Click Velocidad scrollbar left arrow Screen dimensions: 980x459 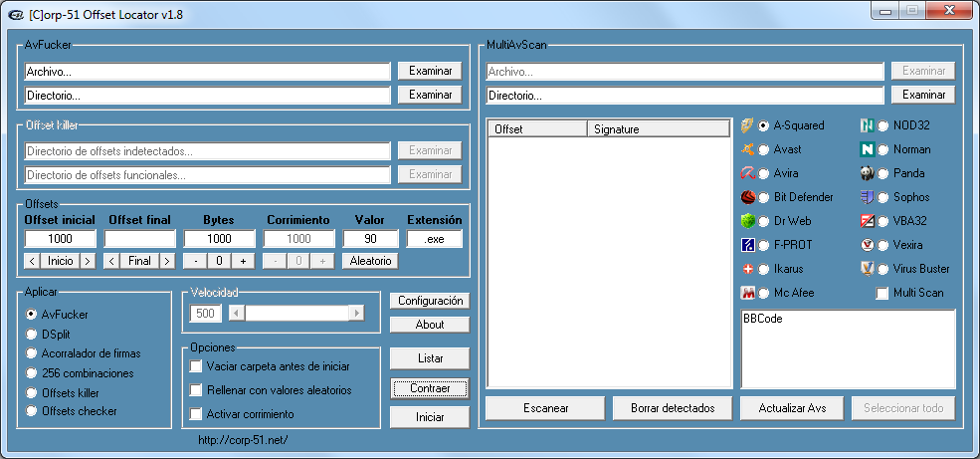tap(236, 314)
